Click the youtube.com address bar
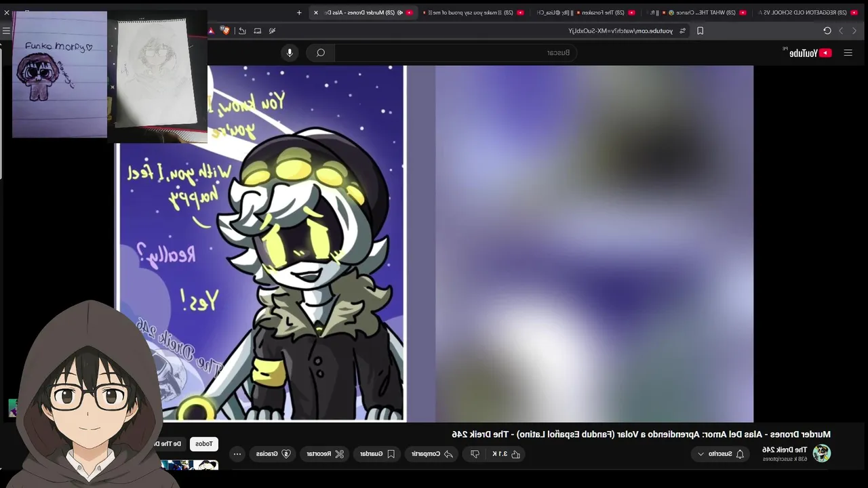The image size is (868, 488). coord(620,30)
